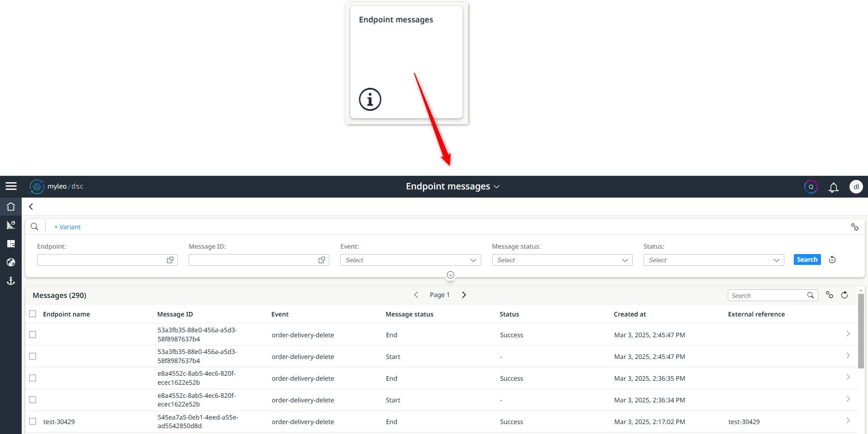This screenshot has width=868, height=434.
Task: Add a filter variant via + Variant link
Action: pos(67,226)
